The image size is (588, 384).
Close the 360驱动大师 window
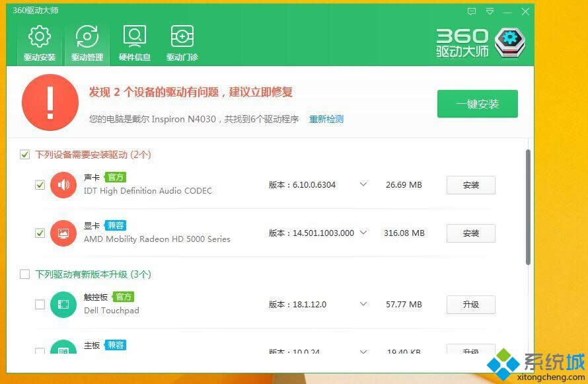click(525, 12)
